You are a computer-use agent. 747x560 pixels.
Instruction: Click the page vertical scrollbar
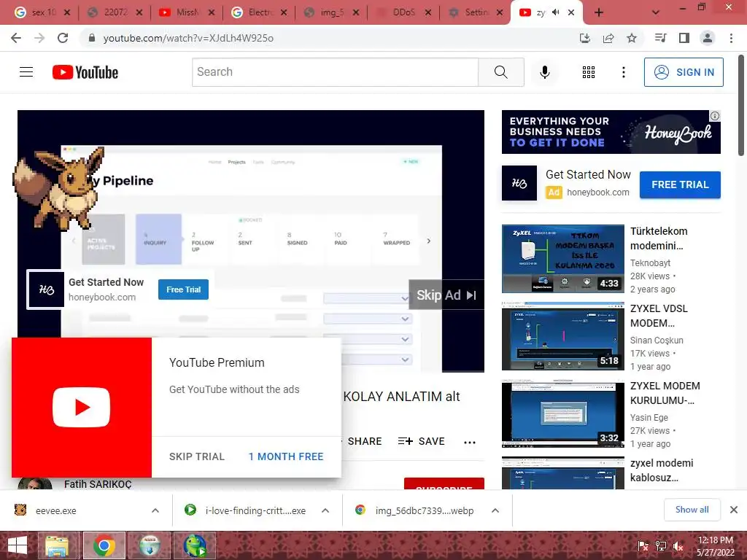point(741,106)
